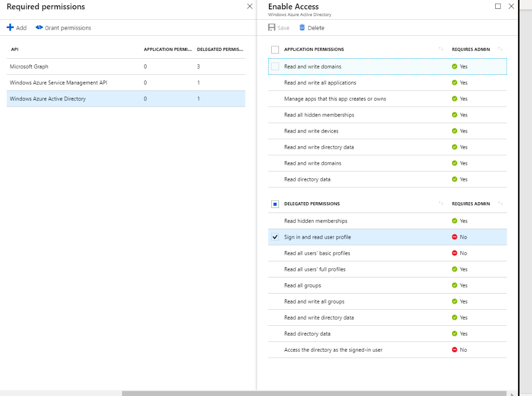Viewport: 532px width, 396px height.
Task: Click the Grant permissions handshake icon
Action: (x=39, y=28)
